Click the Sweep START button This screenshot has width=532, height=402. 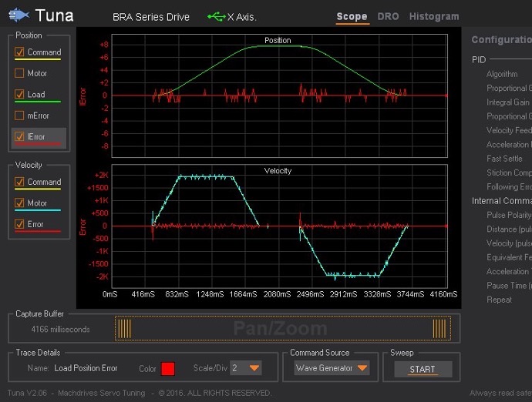tap(423, 369)
